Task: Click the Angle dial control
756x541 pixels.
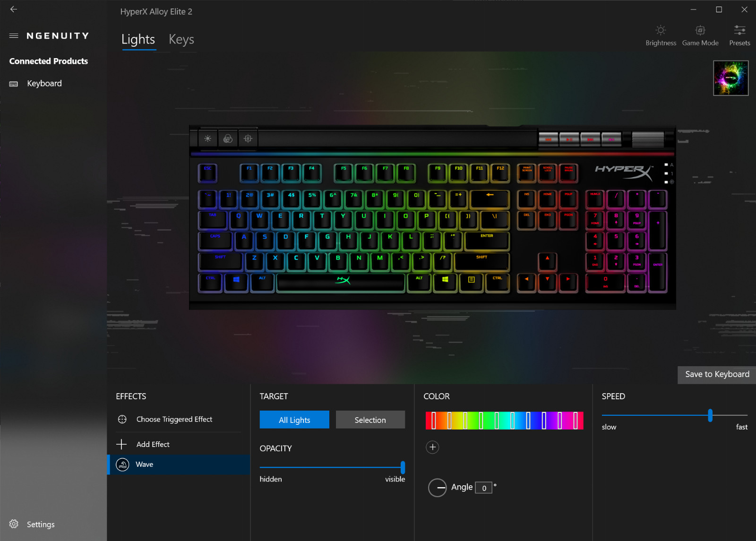Action: tap(438, 488)
